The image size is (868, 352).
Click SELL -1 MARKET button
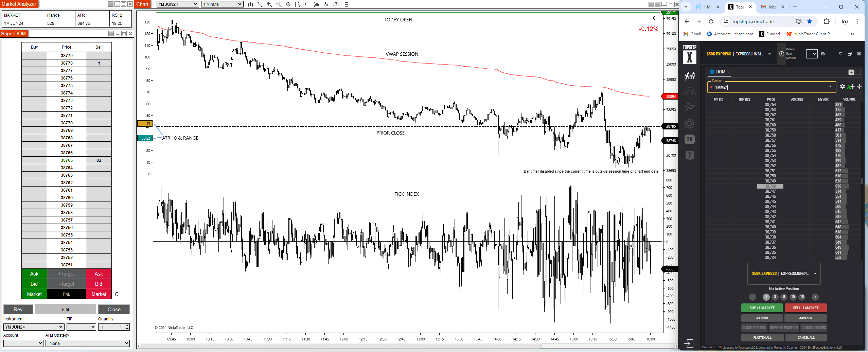(805, 308)
